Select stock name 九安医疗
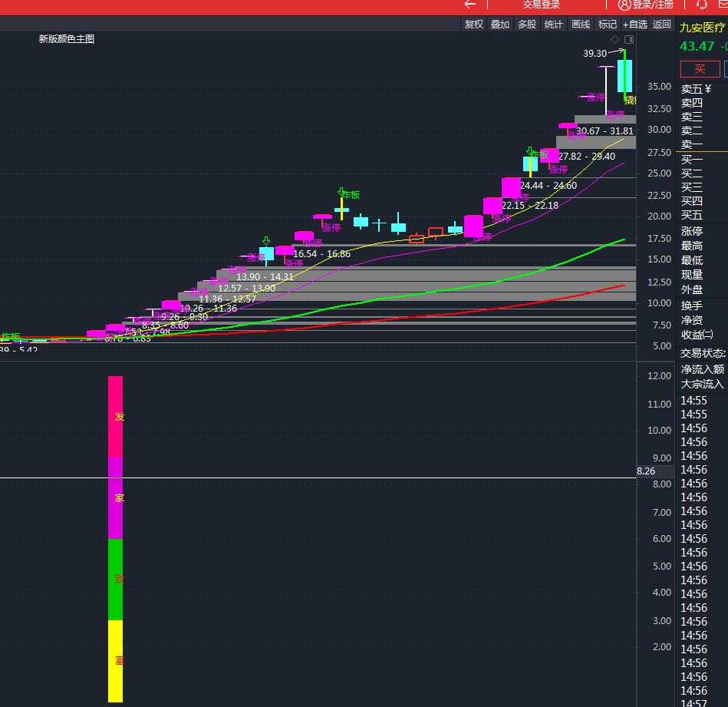The width and height of the screenshot is (728, 707). tap(703, 28)
